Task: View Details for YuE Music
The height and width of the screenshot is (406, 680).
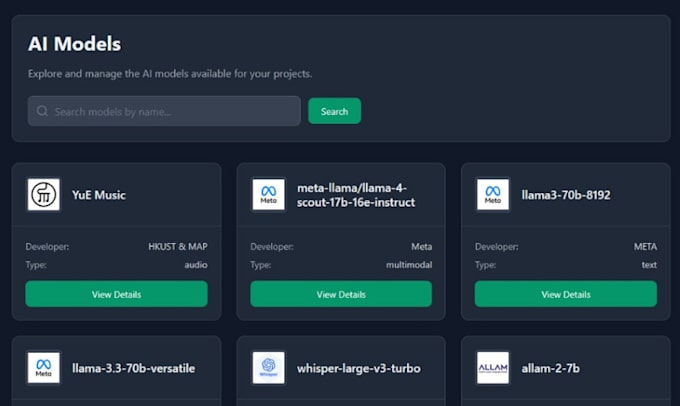Action: pos(116,294)
